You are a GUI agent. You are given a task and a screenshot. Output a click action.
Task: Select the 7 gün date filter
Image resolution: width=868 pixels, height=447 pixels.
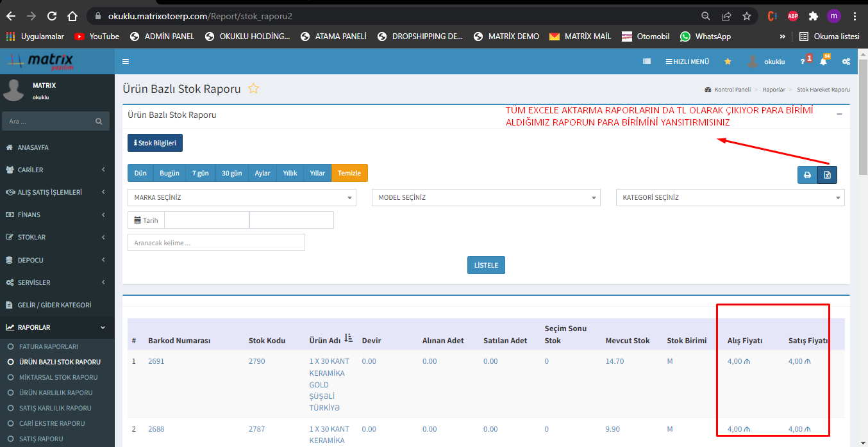201,174
